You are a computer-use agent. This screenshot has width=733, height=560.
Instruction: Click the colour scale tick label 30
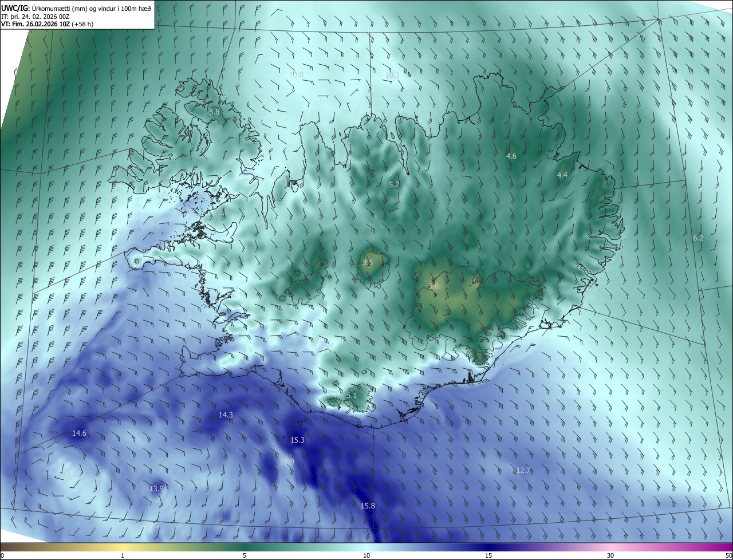pos(610,556)
